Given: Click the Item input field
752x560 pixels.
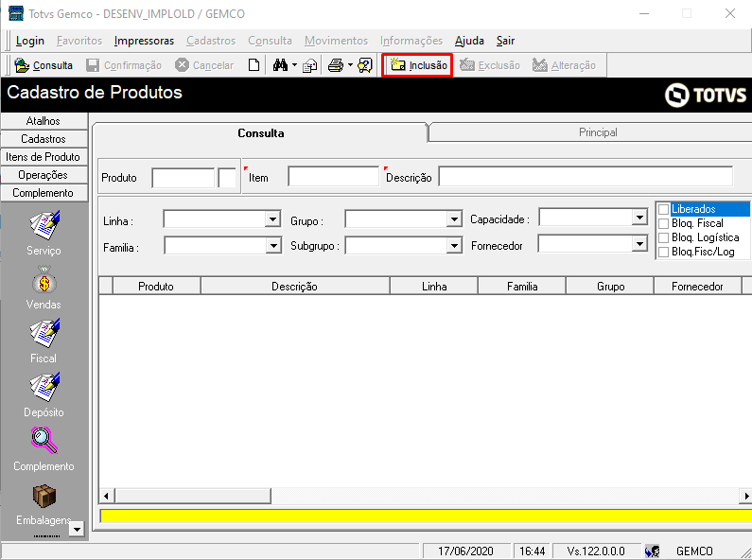Looking at the screenshot, I should click(333, 177).
